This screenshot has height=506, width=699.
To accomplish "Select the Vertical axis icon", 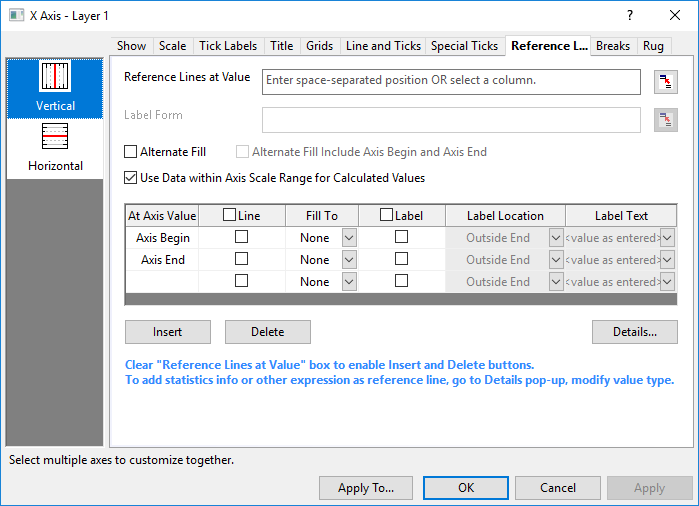I will pyautogui.click(x=55, y=86).
